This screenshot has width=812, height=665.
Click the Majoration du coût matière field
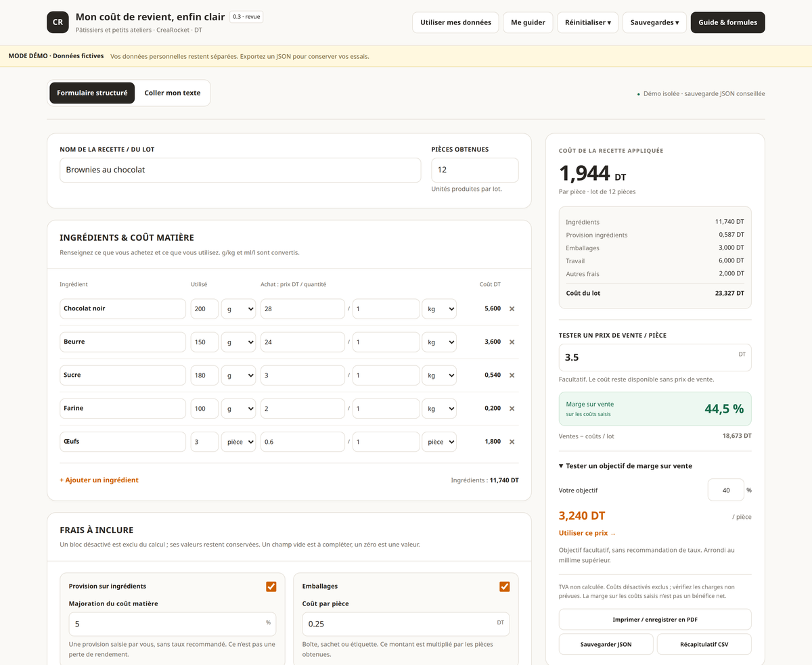tap(173, 624)
